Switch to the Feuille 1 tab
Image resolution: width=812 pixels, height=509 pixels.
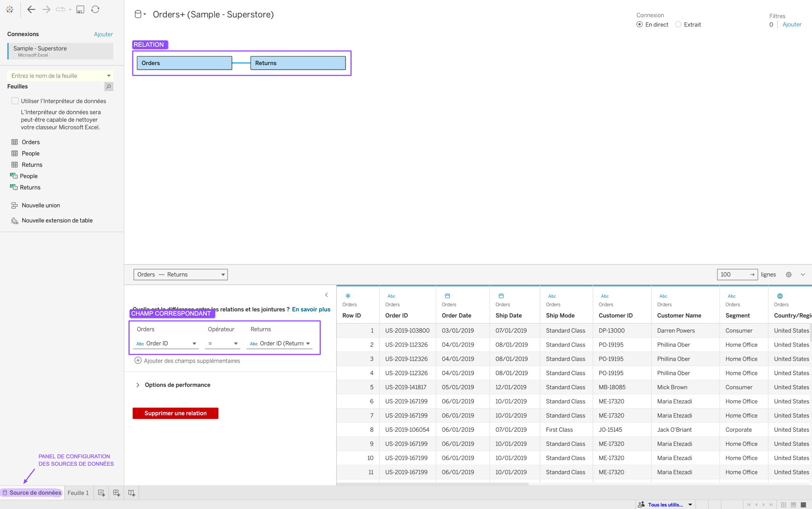(78, 493)
